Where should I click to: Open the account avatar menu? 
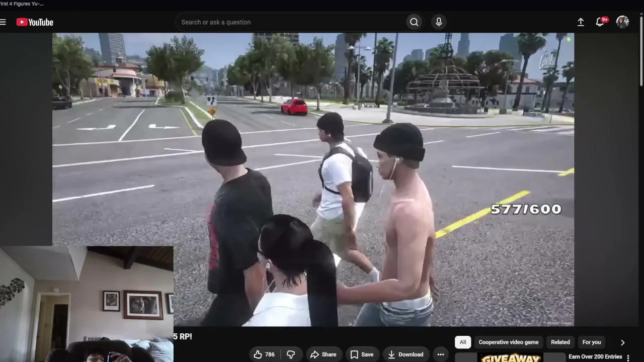pos(623,22)
